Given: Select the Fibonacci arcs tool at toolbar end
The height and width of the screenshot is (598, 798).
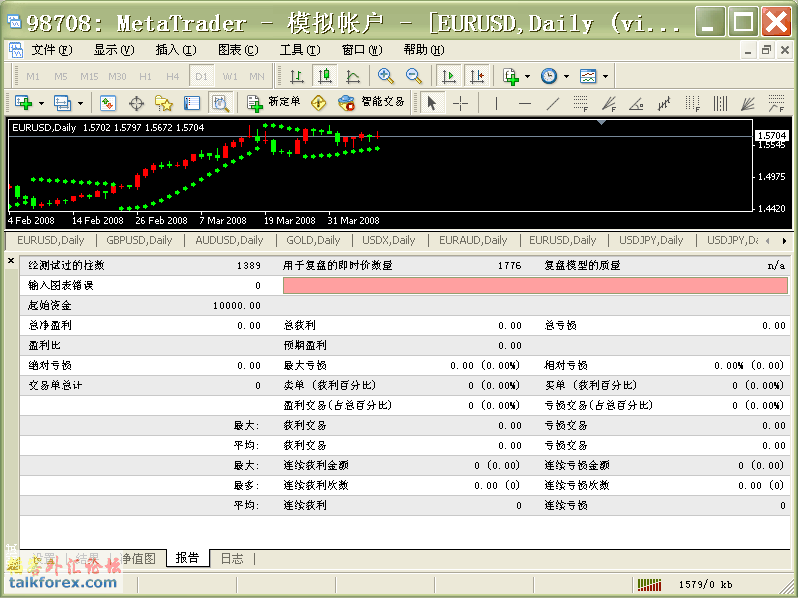Looking at the screenshot, I should (x=776, y=103).
